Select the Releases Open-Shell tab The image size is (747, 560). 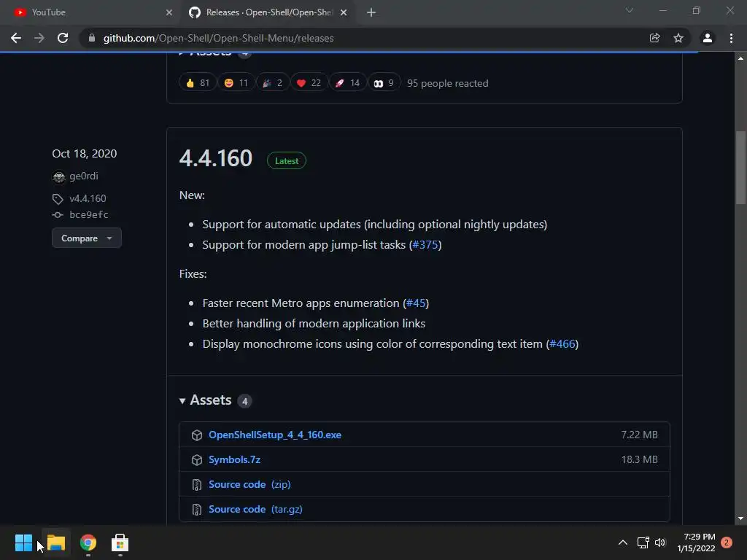coord(268,12)
